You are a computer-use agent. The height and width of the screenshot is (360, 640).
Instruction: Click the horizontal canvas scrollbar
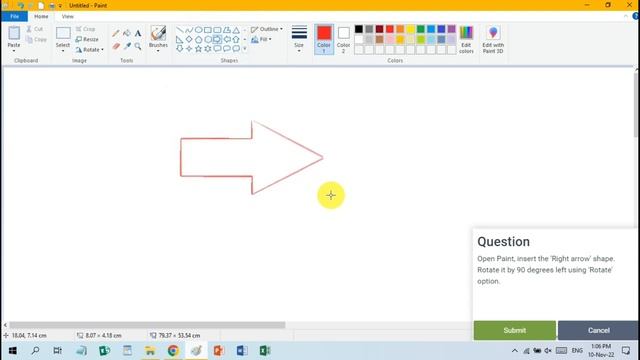pos(147,325)
